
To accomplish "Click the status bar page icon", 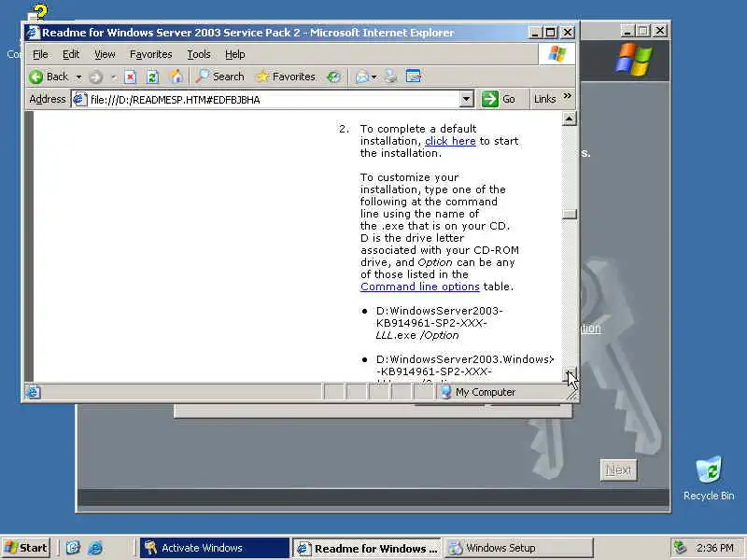I will pos(34,392).
